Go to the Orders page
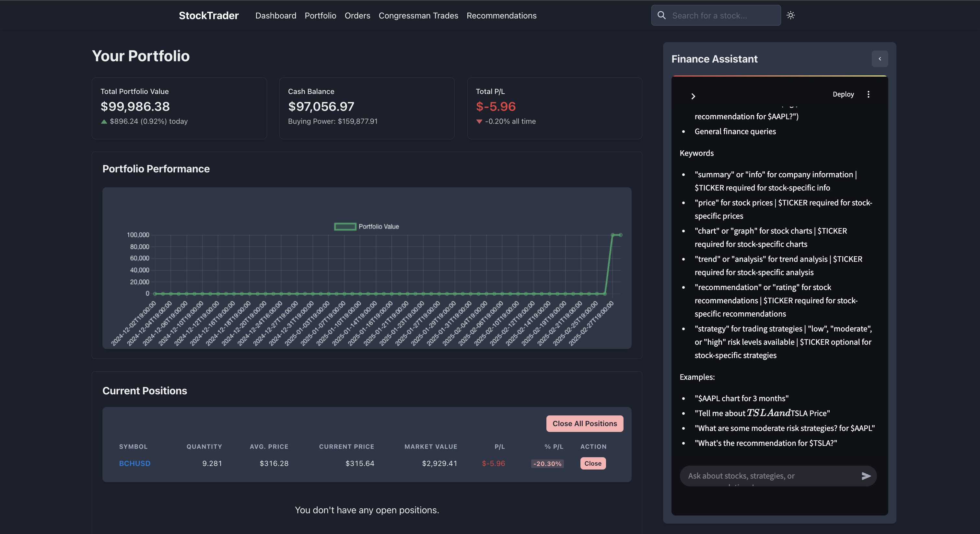 357,16
